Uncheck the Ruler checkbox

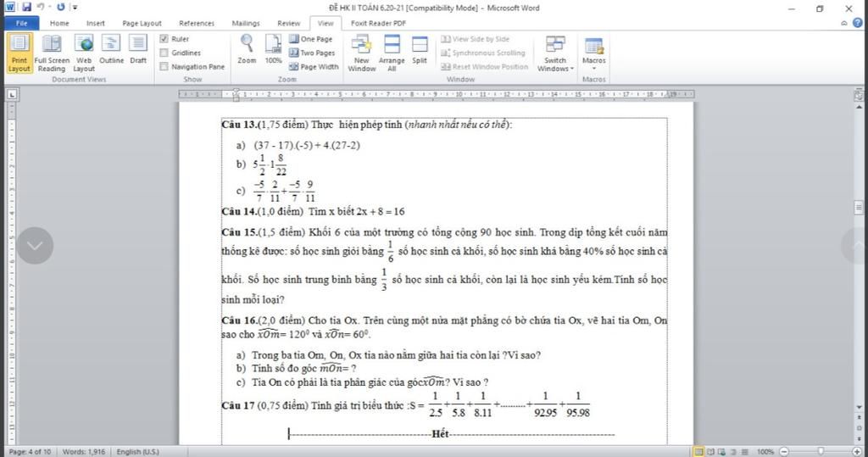(x=164, y=39)
